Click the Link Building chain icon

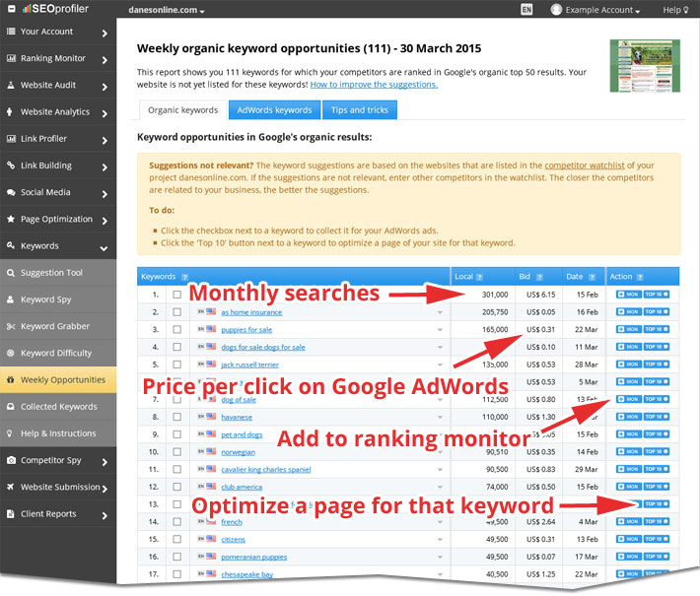point(11,166)
